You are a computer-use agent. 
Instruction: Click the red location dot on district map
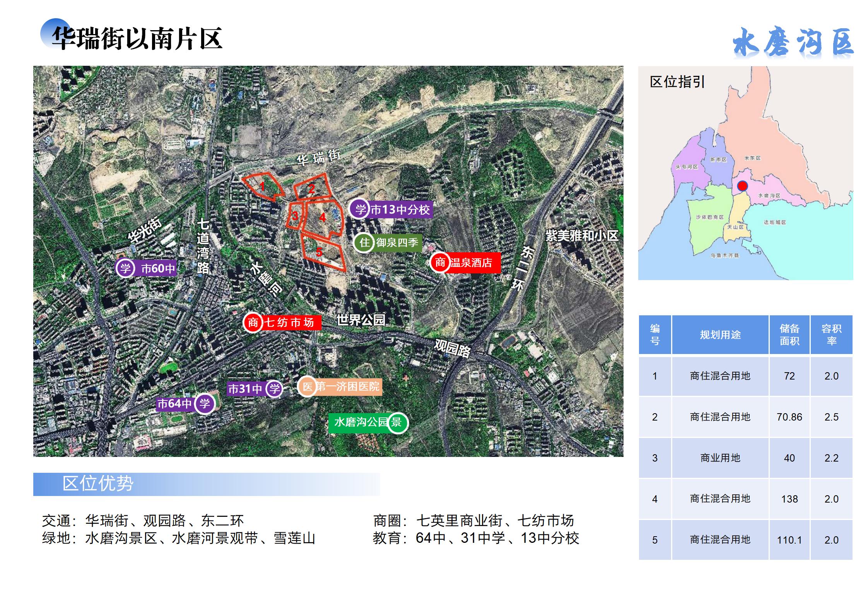(x=742, y=186)
